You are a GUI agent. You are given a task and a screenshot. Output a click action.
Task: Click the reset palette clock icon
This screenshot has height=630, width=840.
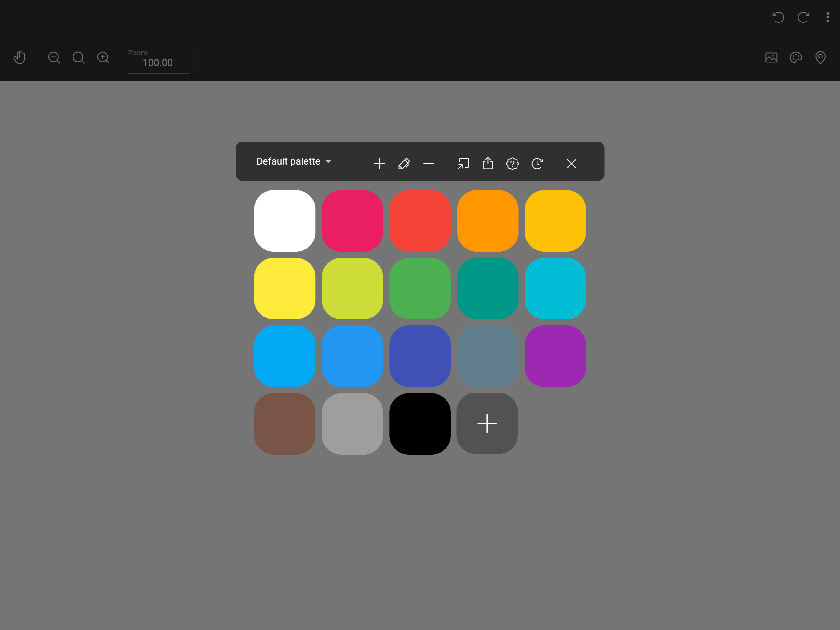pyautogui.click(x=537, y=164)
